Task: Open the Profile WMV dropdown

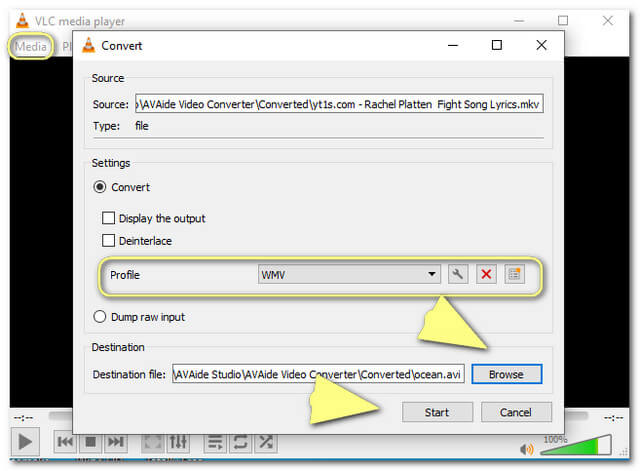Action: [349, 274]
